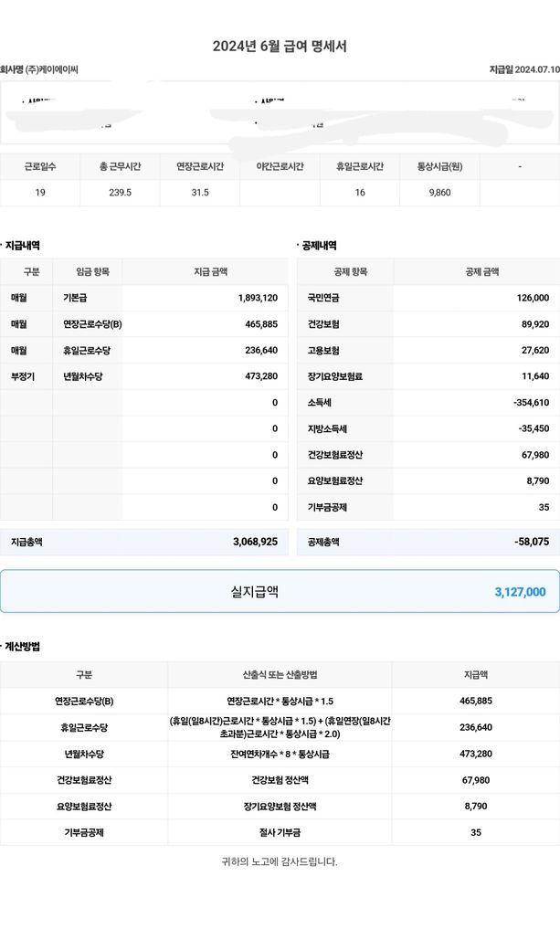Click the 공제총액 value -58,075
Viewport: 560px width, 950px height.
532,542
